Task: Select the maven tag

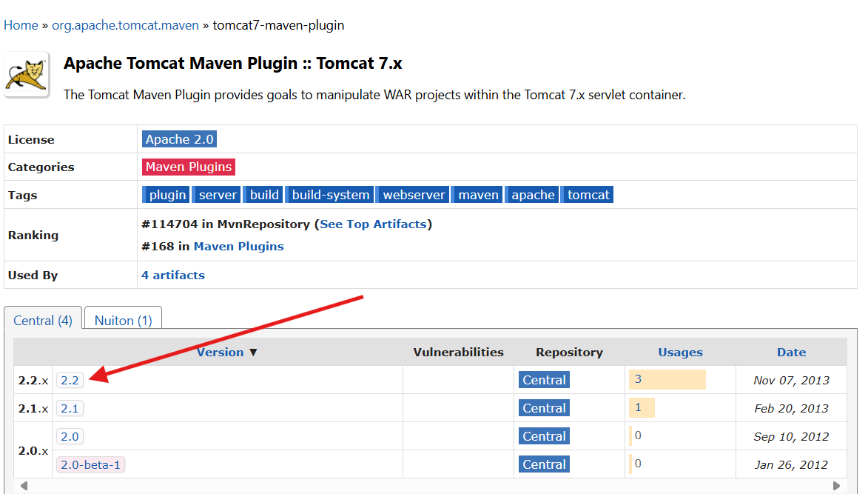Action: (477, 195)
